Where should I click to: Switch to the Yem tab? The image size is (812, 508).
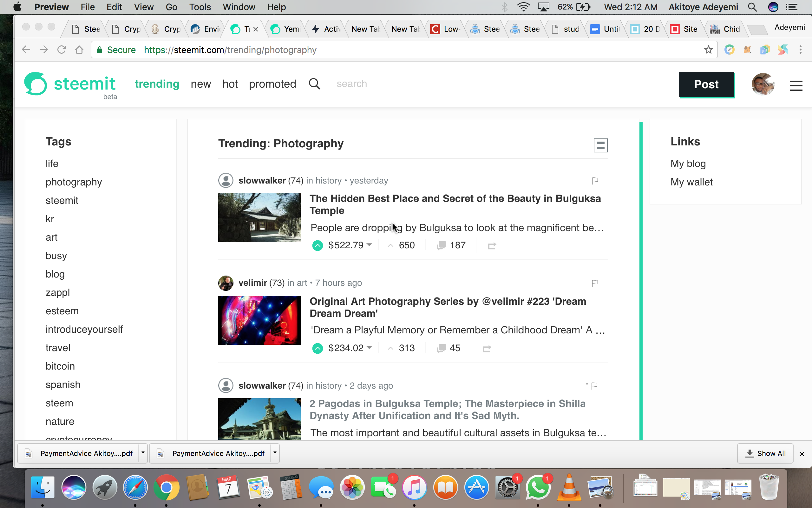[285, 29]
